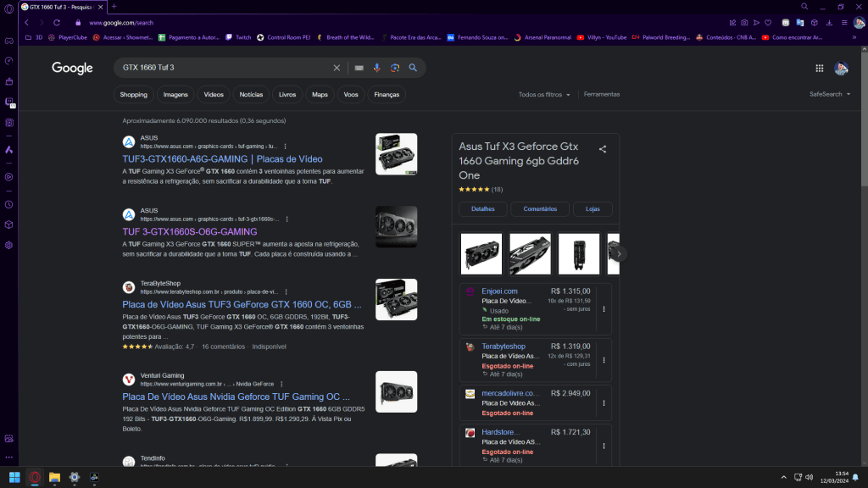Show more bookmarks overflow chevron
Screen dimensions: 868x488
[854, 37]
